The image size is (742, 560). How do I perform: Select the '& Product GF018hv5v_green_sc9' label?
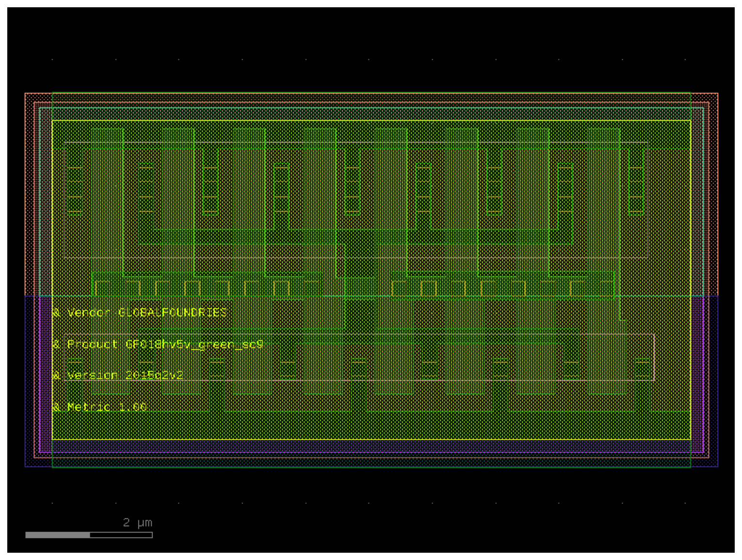(158, 344)
